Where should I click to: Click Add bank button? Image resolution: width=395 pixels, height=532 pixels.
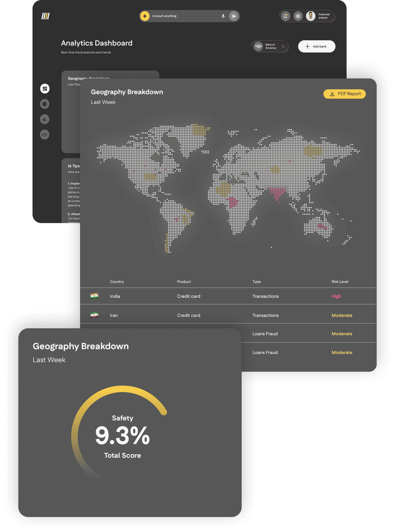[316, 46]
